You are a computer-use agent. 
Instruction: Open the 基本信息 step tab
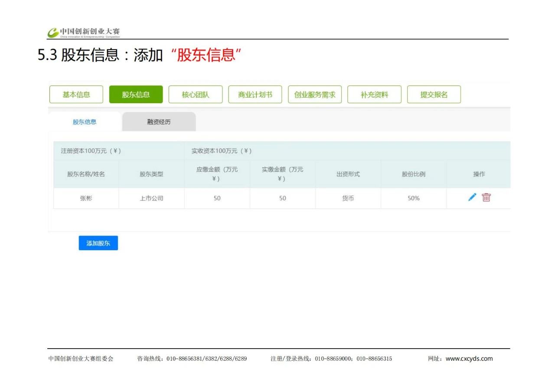[x=76, y=95]
